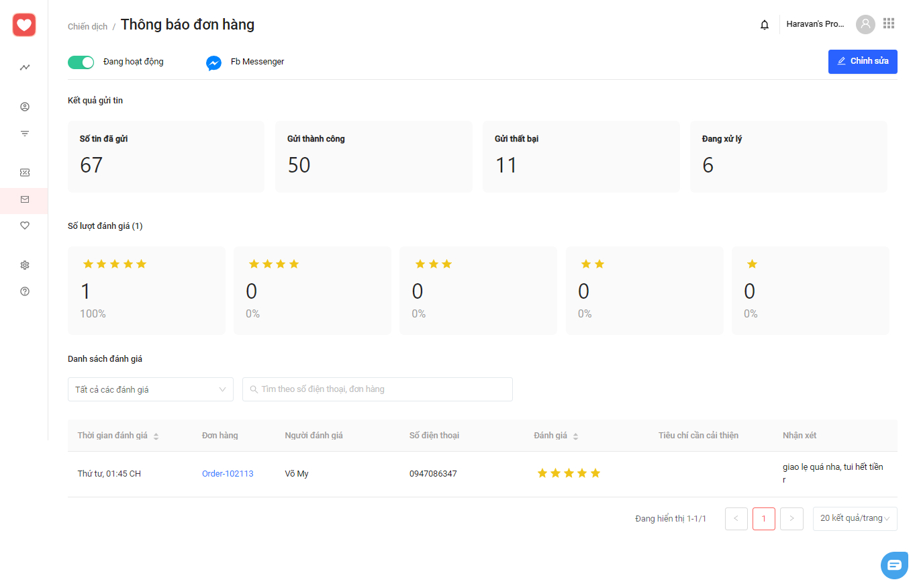
Task: Open the settings gear sidebar icon
Action: [25, 265]
